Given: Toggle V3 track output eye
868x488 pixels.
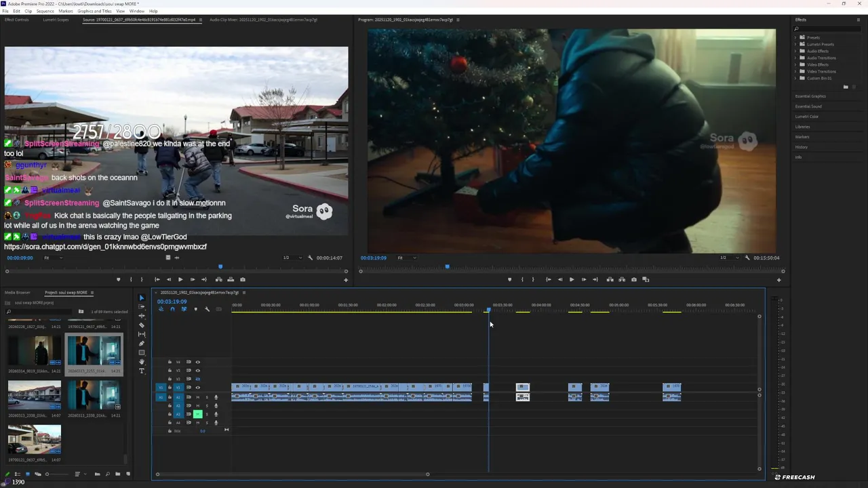Looking at the screenshot, I should (x=198, y=371).
